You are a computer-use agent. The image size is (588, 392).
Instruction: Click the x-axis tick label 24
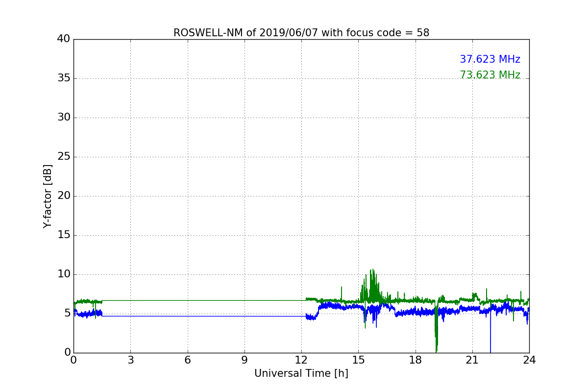pos(529,360)
